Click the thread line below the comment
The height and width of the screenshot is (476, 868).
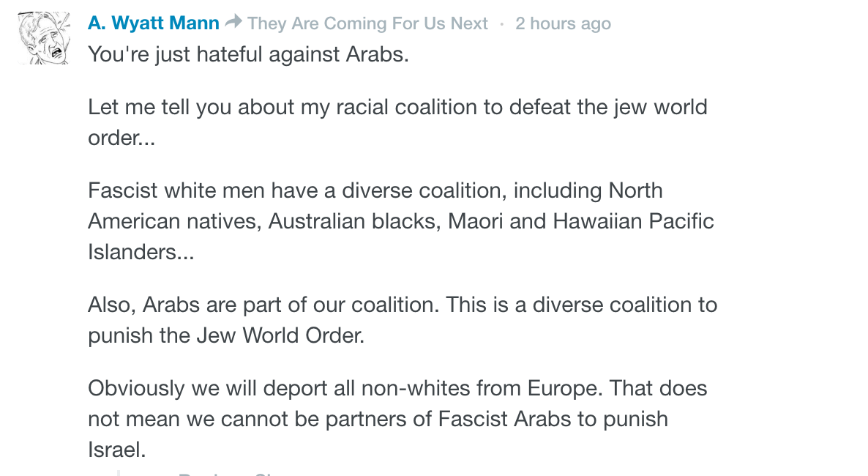click(x=118, y=472)
